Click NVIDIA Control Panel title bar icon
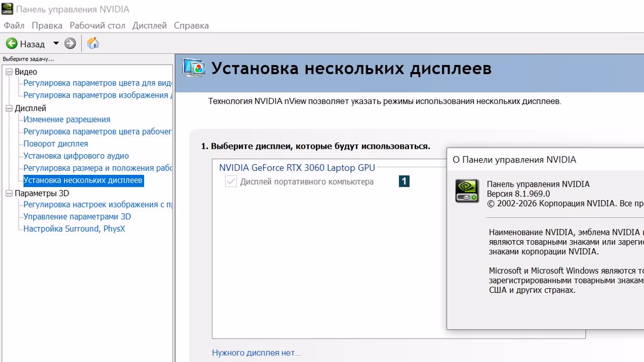This screenshot has height=362, width=644. click(x=7, y=9)
